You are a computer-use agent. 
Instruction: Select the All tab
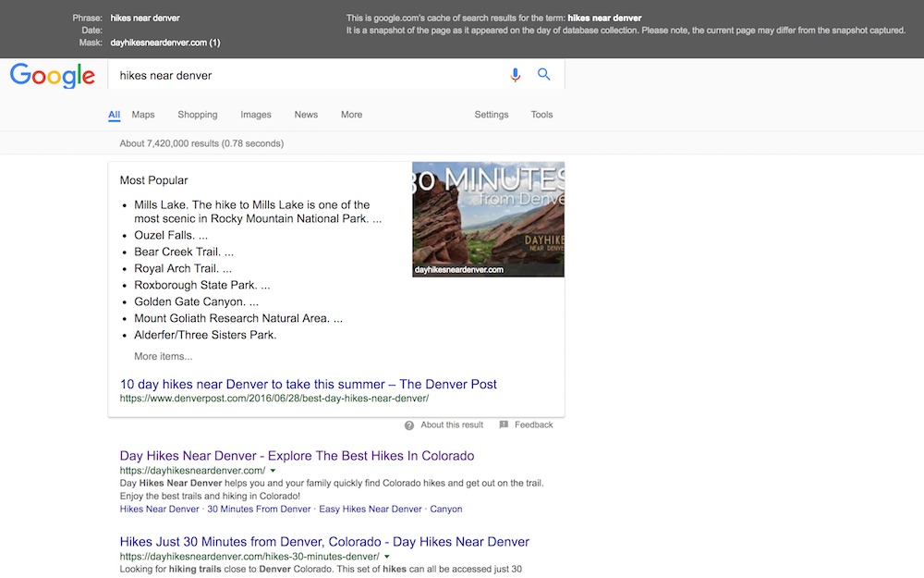[115, 115]
